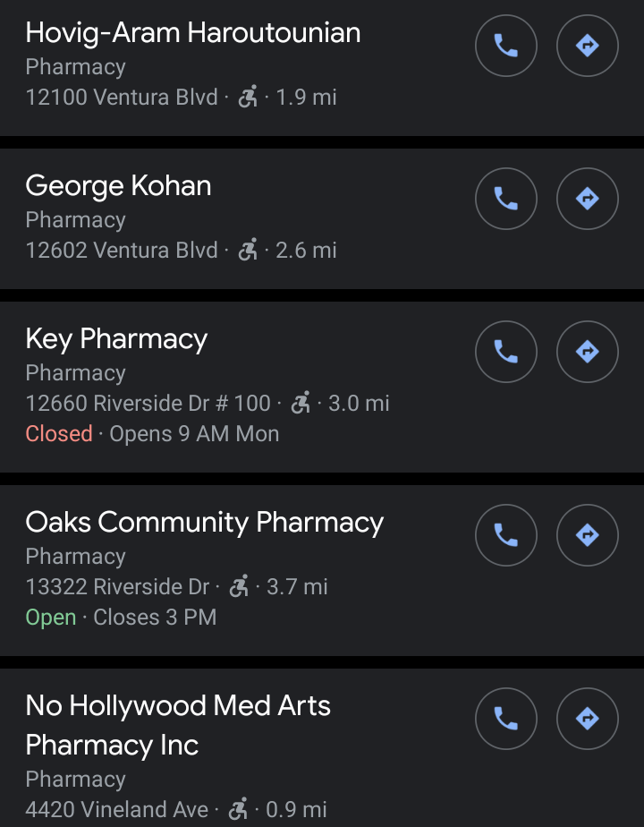The height and width of the screenshot is (827, 644).
Task: Tap the call icon for George Kohan
Action: pos(506,199)
